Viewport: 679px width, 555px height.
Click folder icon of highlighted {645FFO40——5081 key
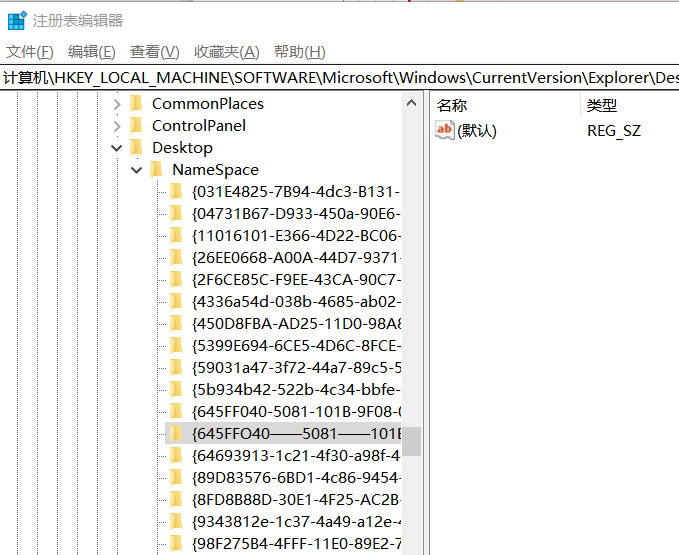(176, 433)
